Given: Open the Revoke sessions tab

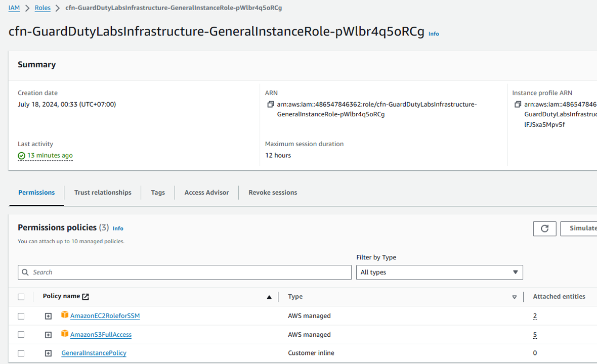Looking at the screenshot, I should pos(273,193).
